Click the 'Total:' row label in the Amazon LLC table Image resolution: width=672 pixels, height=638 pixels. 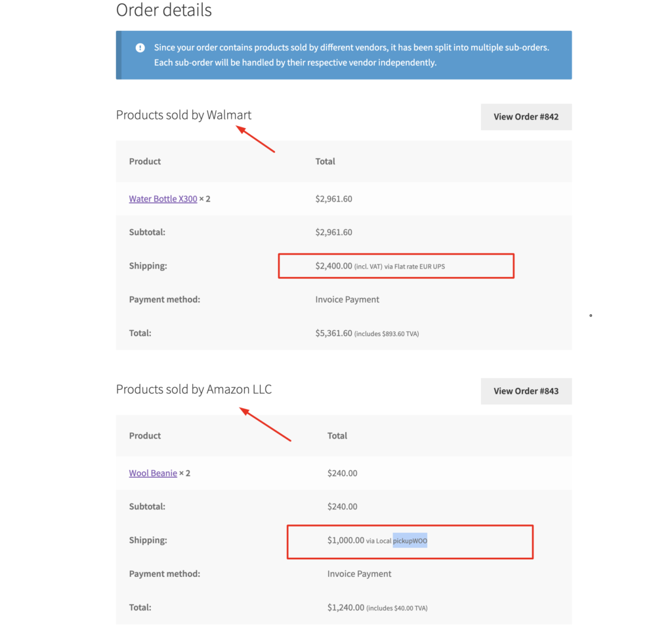140,608
